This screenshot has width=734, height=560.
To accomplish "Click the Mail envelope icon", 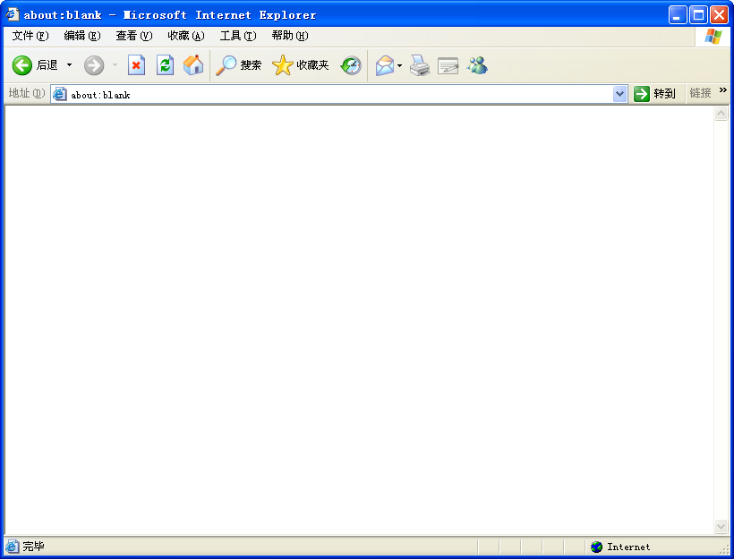I will pos(385,65).
